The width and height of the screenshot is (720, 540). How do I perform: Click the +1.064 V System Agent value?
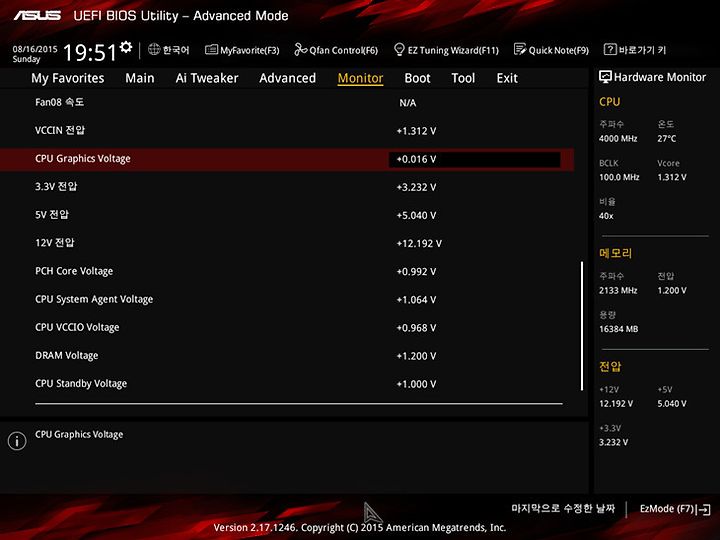click(416, 300)
